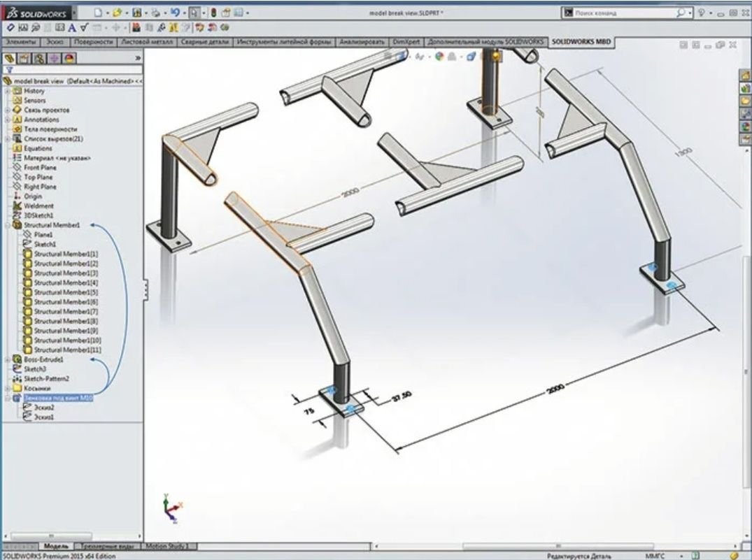
Task: Expand the Boss-Extrude1 feature node
Action: (7, 359)
